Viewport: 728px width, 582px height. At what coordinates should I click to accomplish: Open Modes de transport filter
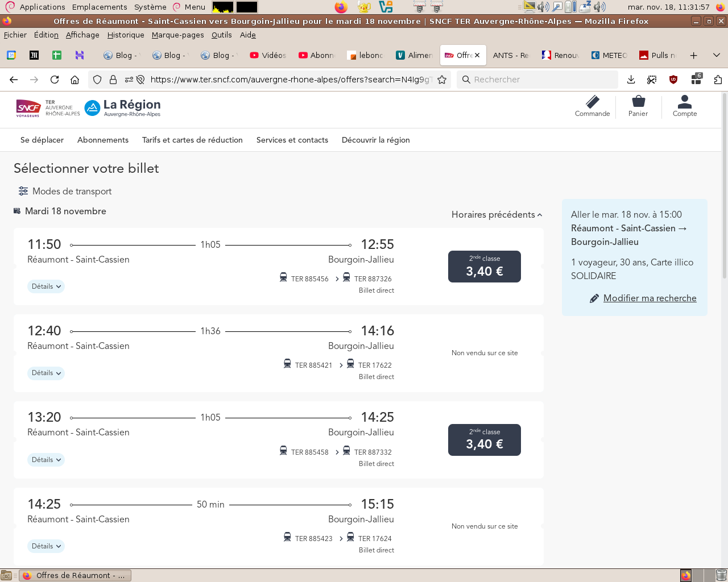click(65, 192)
